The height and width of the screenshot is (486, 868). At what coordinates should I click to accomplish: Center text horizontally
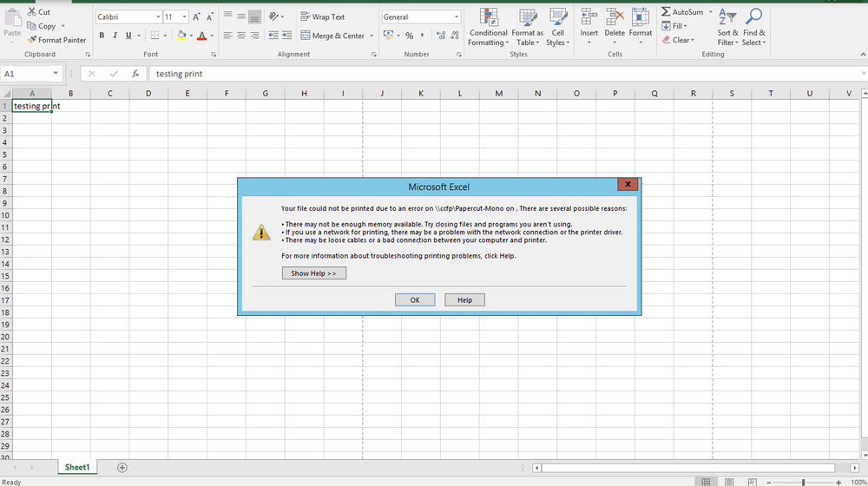tap(241, 36)
